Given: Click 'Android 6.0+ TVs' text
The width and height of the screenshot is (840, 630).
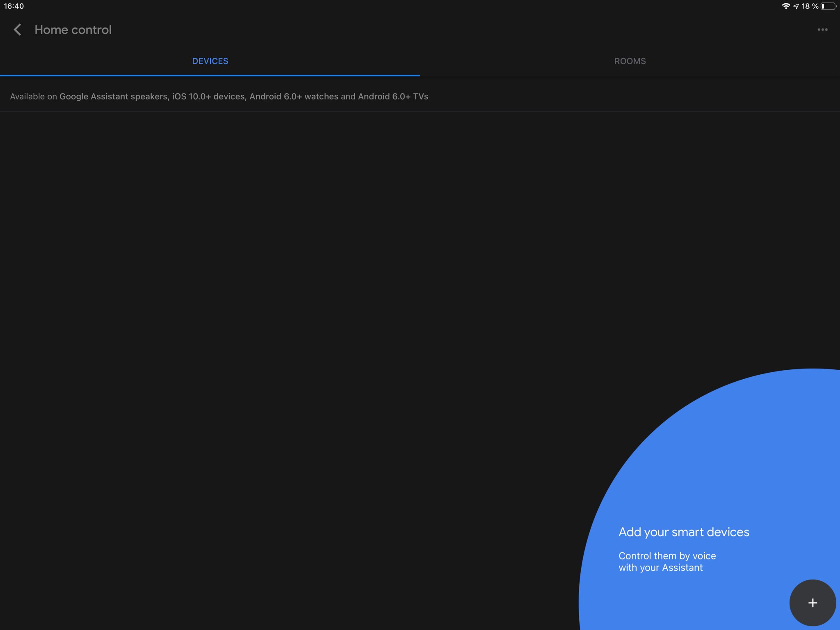Looking at the screenshot, I should click(393, 96).
